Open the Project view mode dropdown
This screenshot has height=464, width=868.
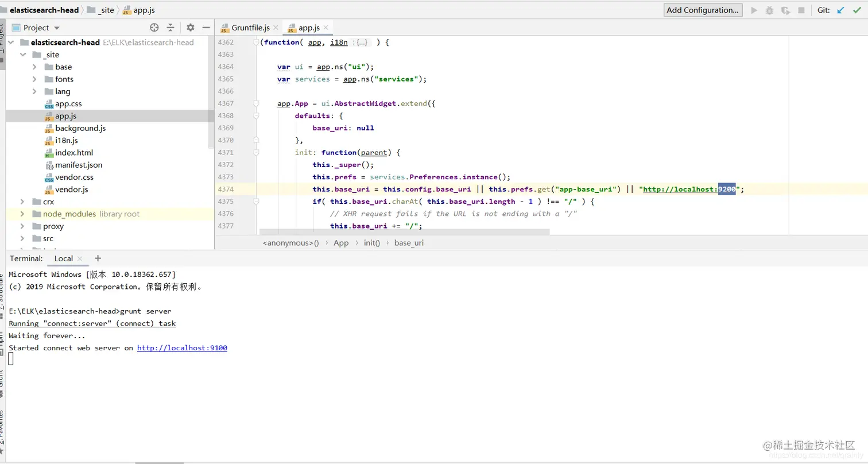56,28
